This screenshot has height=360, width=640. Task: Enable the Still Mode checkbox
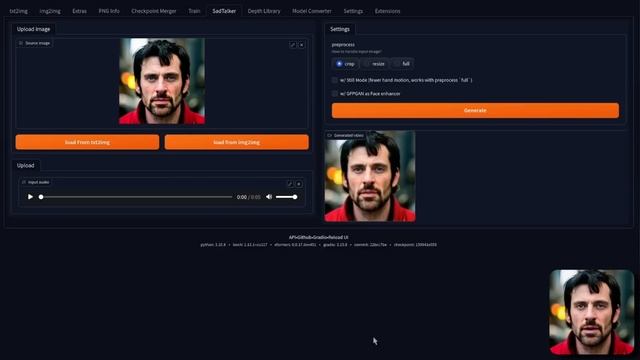(335, 80)
